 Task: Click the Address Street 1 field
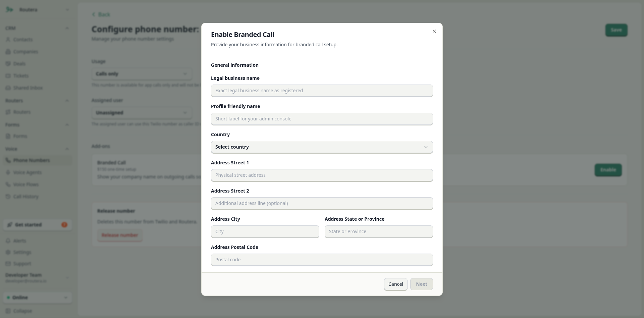322,175
